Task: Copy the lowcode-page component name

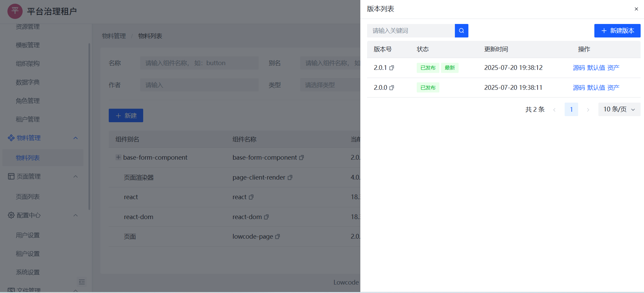Action: tap(278, 237)
